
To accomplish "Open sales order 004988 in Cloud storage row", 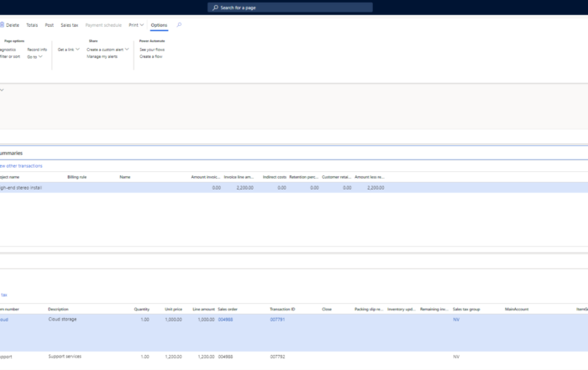I will (x=225, y=320).
